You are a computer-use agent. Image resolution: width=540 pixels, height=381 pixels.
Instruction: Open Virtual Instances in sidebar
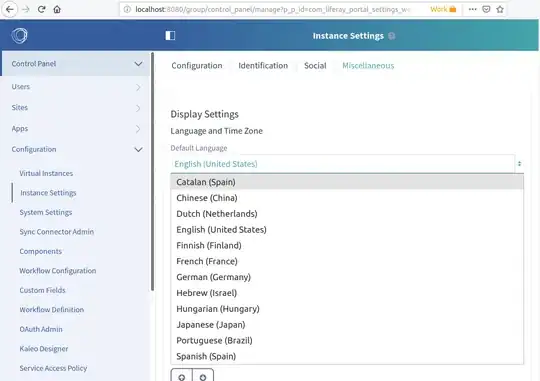coord(46,173)
